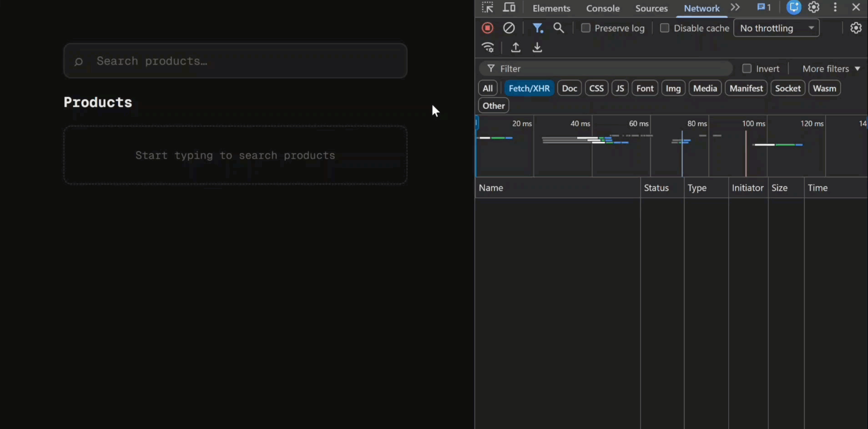Screen dimensions: 868x429
Task: Clear the network log with the stop icon
Action: point(508,28)
